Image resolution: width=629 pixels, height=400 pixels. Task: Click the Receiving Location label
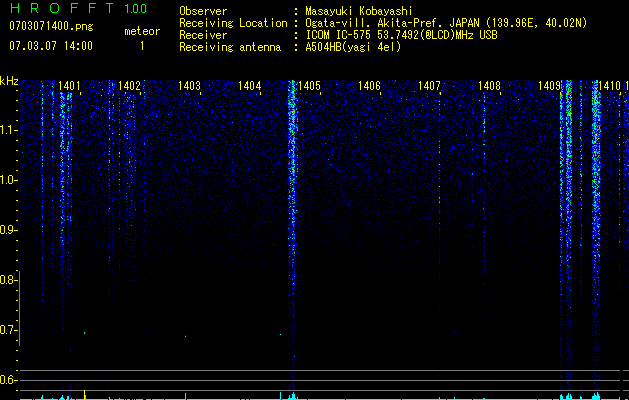tap(233, 23)
